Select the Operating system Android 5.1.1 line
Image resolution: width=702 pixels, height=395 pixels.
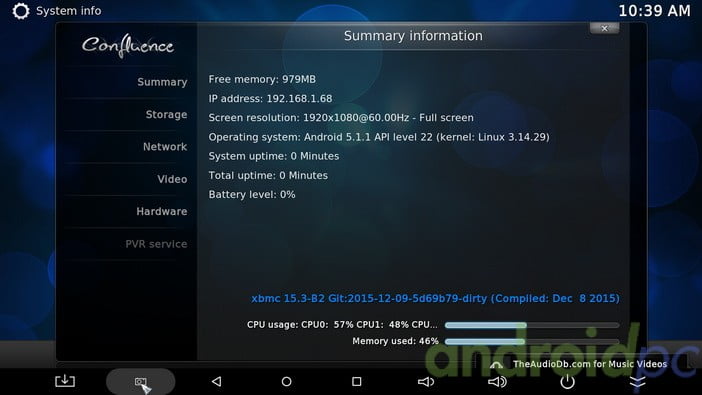pos(379,137)
